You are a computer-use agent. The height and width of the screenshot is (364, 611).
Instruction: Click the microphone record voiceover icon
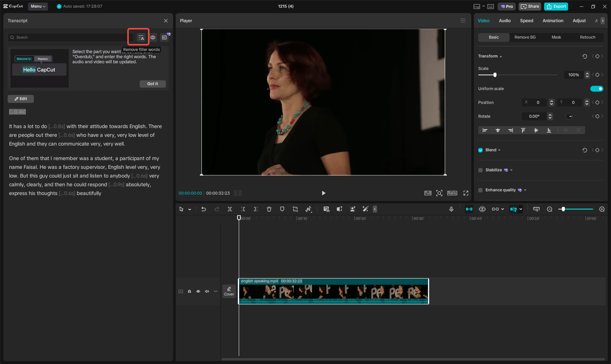point(451,209)
